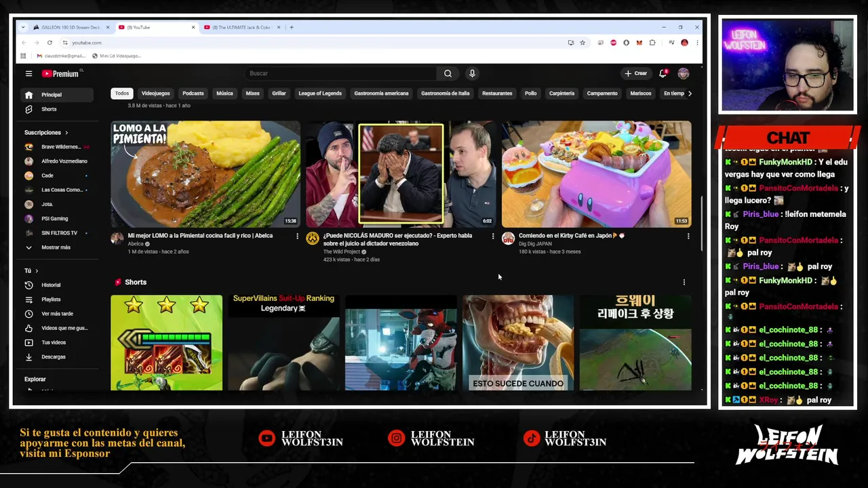The width and height of the screenshot is (868, 488).
Task: Click the Crear button
Action: 635,73
